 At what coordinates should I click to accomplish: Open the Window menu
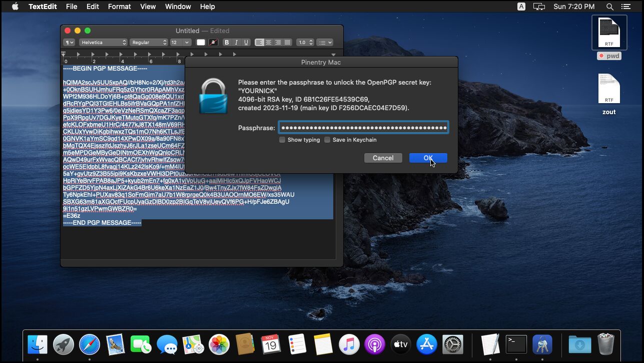(178, 7)
